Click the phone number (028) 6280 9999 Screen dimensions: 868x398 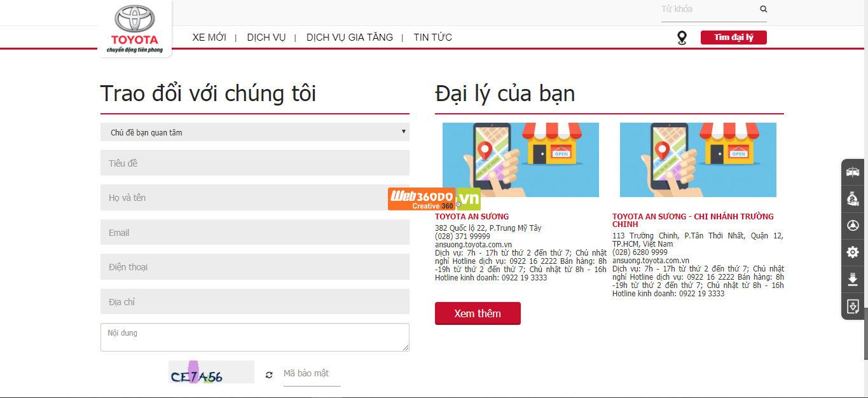(640, 252)
